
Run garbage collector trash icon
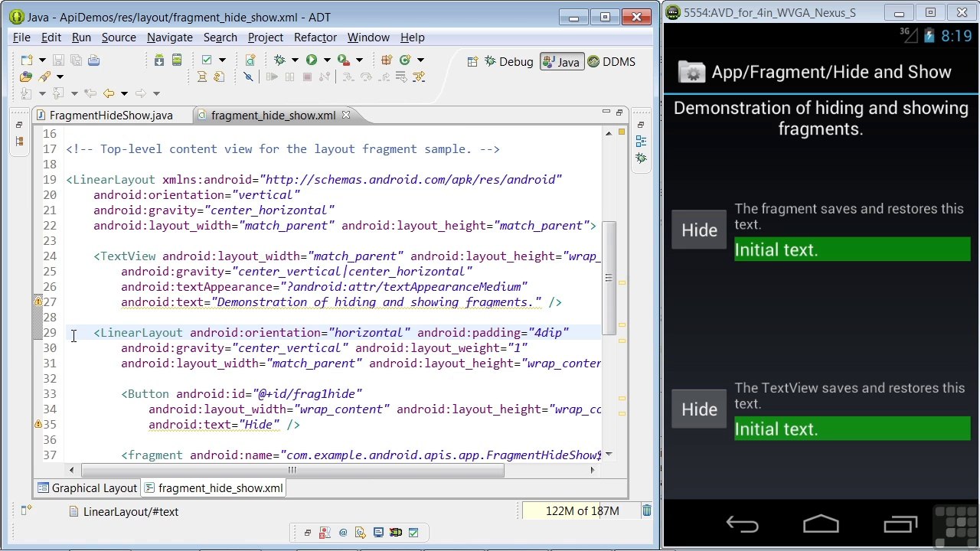tap(646, 510)
